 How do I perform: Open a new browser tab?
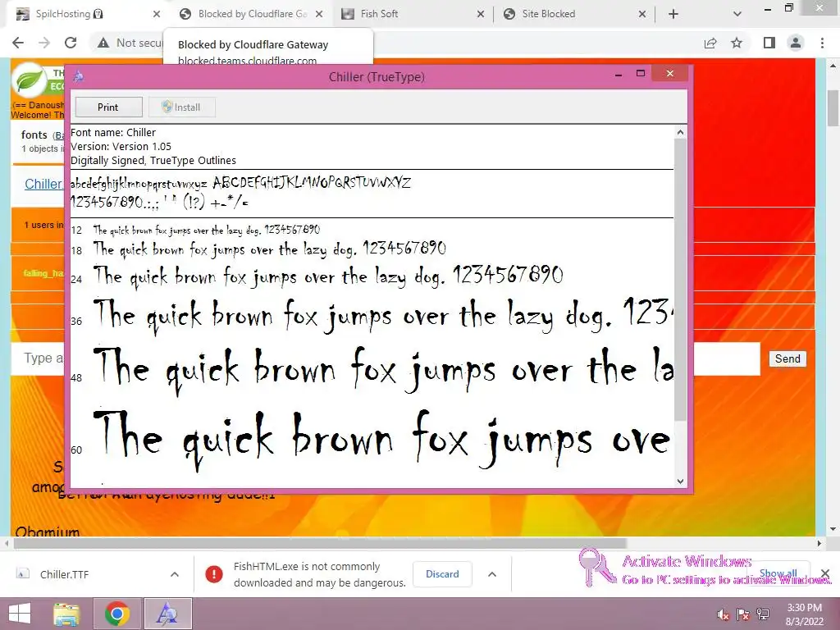(x=673, y=15)
